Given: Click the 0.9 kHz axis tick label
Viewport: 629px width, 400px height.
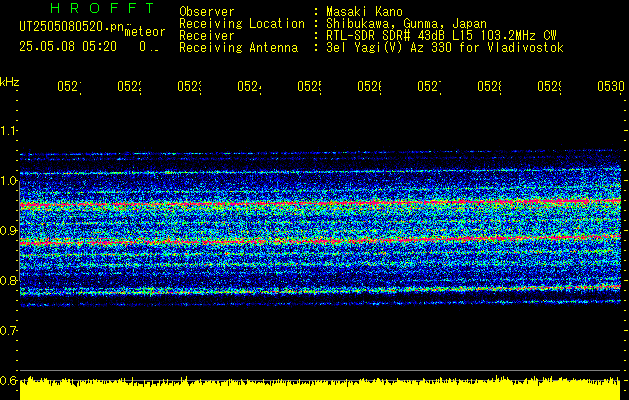Looking at the screenshot, I should pos(8,231).
